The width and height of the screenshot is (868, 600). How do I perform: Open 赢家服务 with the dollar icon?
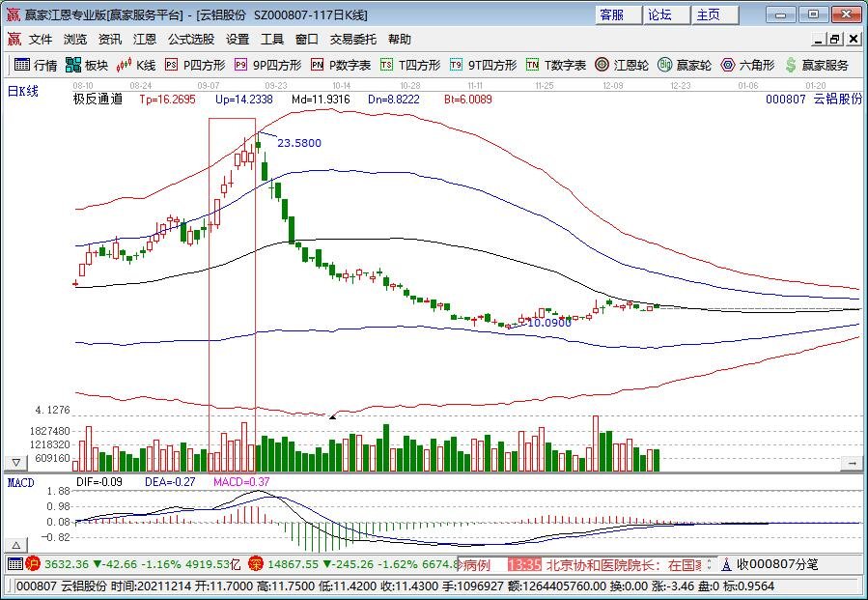pos(817,66)
